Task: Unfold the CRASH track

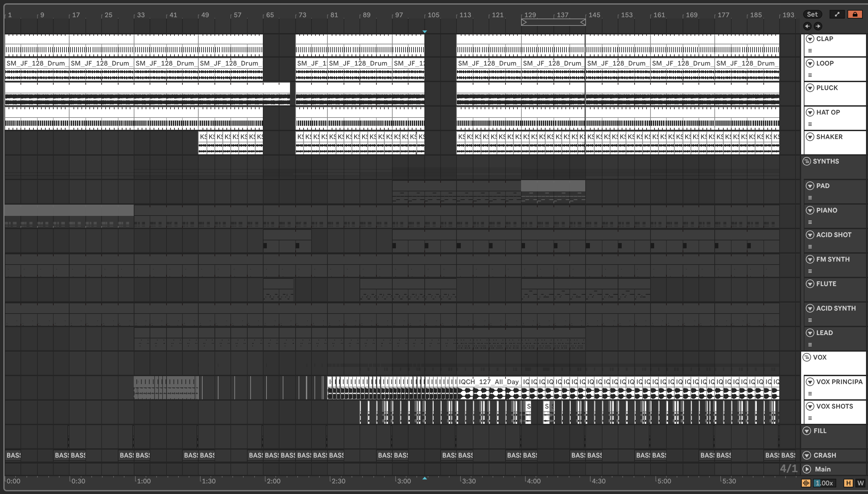Action: 807,455
